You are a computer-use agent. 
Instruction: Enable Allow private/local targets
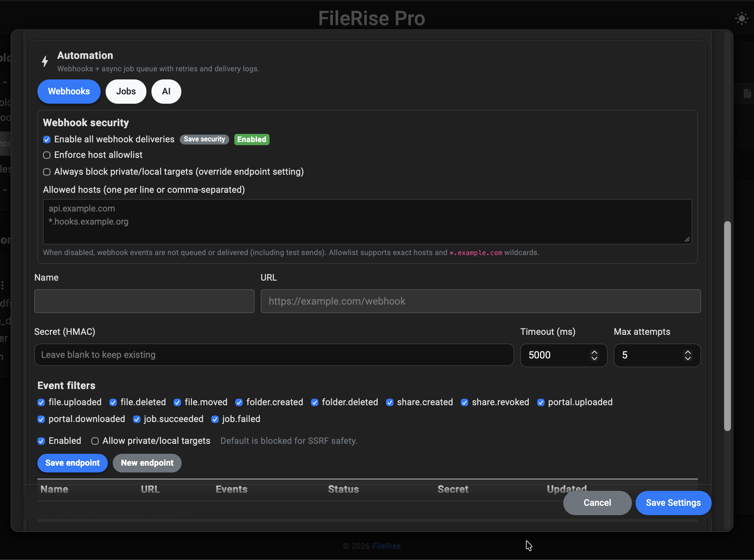[95, 441]
